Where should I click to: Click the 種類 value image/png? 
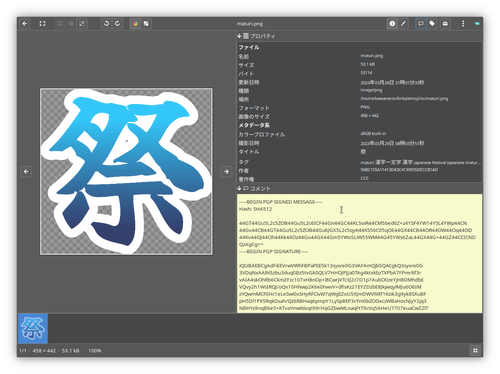(x=371, y=90)
